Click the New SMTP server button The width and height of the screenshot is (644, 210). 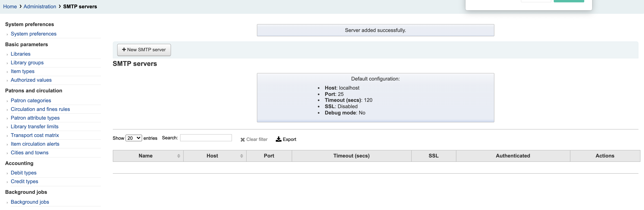click(144, 50)
